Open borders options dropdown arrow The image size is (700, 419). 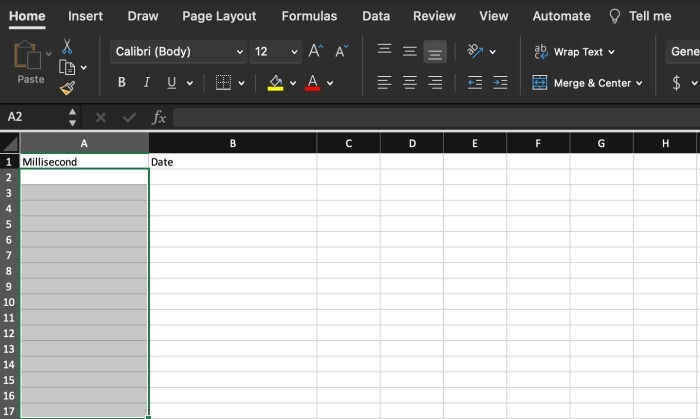(x=242, y=83)
